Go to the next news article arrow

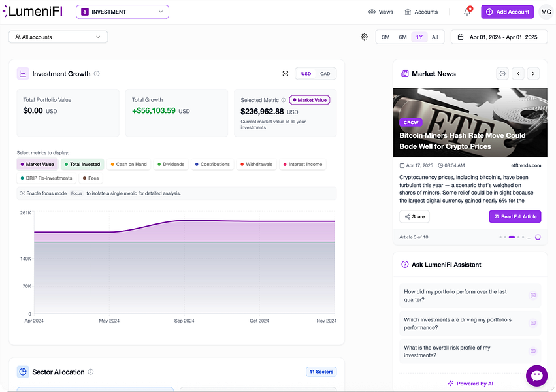click(x=533, y=74)
